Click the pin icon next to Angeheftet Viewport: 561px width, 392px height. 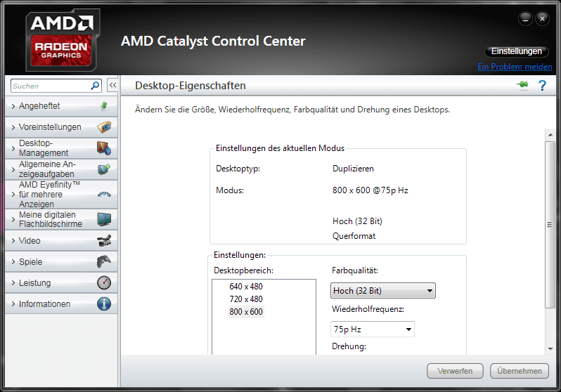click(104, 106)
